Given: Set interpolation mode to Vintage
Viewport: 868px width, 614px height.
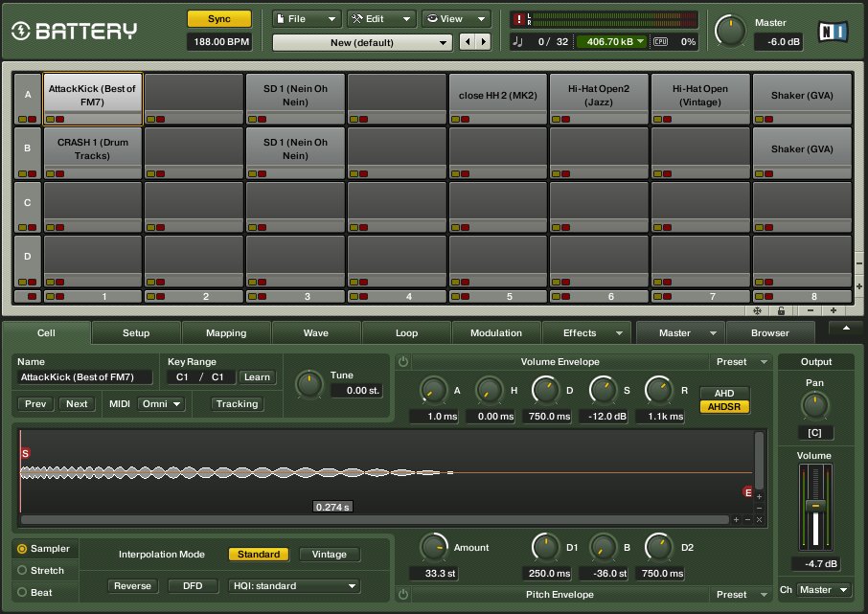Looking at the screenshot, I should point(330,555).
